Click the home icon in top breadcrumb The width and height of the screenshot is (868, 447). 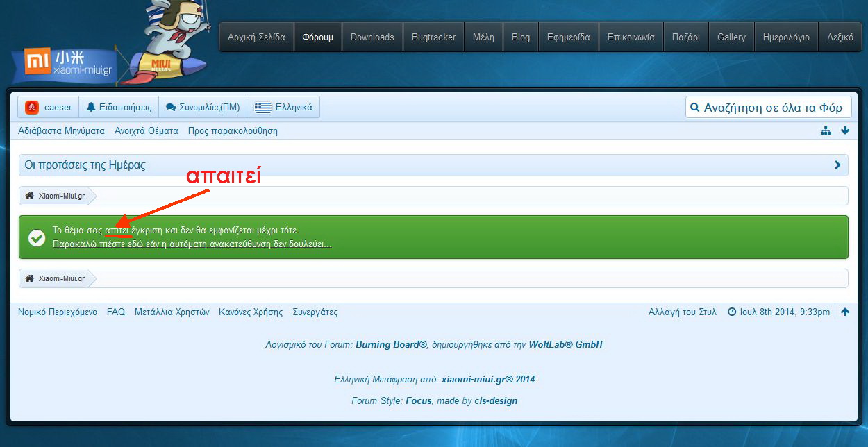coord(29,196)
